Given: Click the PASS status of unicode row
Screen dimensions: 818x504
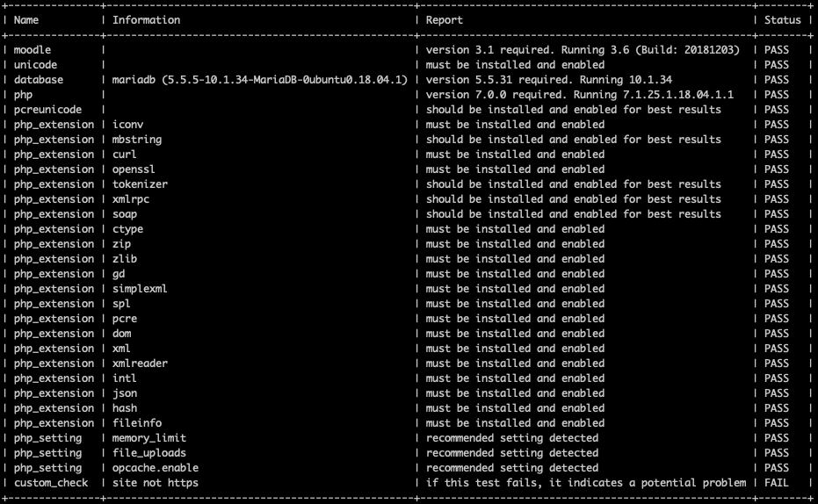Looking at the screenshot, I should (x=777, y=65).
